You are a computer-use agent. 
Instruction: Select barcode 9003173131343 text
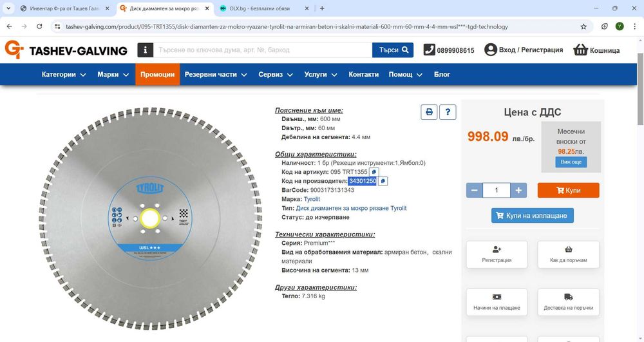pos(332,190)
